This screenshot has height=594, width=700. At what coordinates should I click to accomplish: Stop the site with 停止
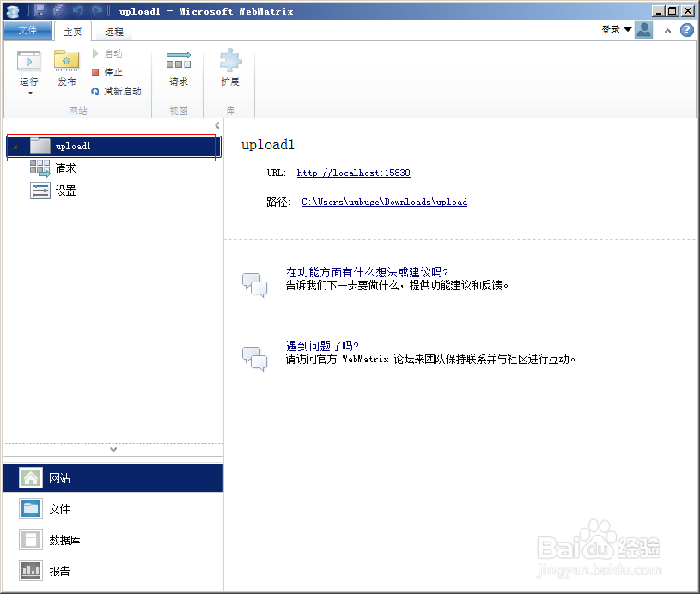click(107, 72)
